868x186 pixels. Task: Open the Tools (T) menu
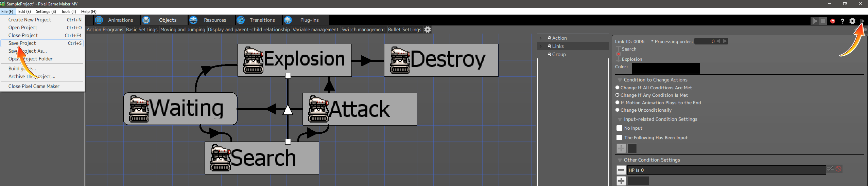[69, 11]
